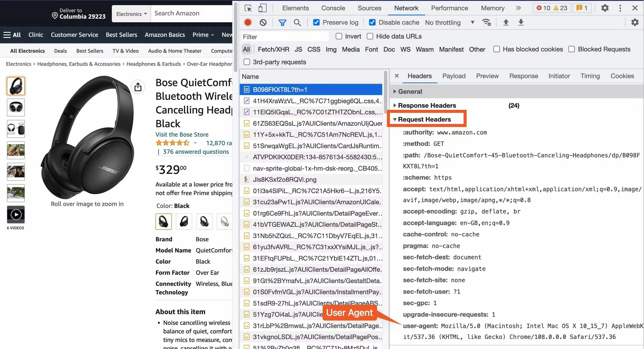Click the clear network log icon
The height and width of the screenshot is (349, 644).
click(x=263, y=22)
